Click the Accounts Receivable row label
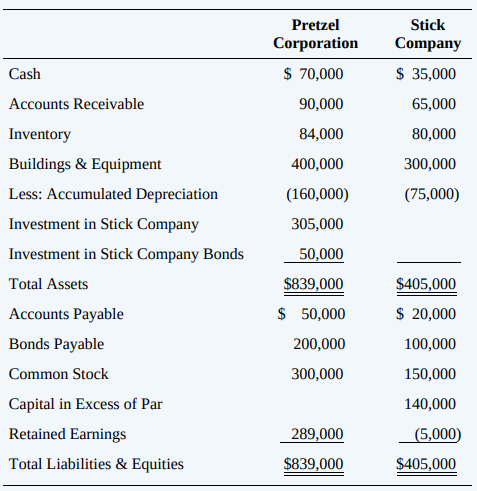The image size is (477, 491). point(76,104)
